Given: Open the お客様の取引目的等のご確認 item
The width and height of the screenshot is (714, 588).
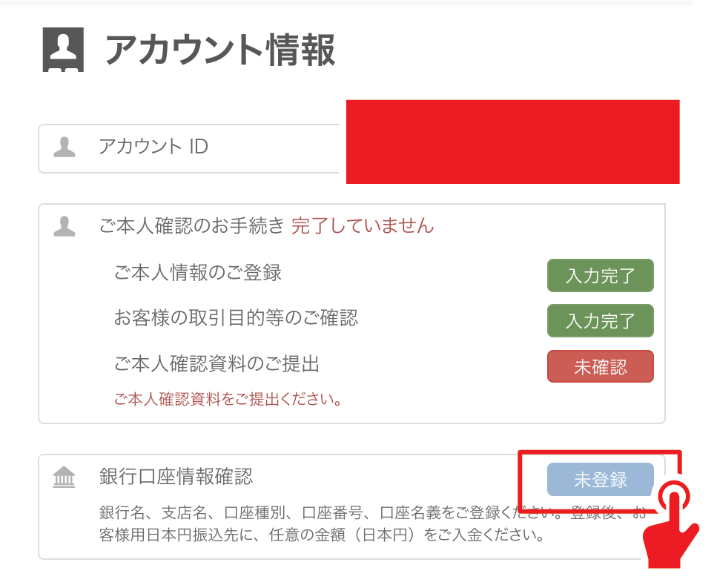Looking at the screenshot, I should pyautogui.click(x=236, y=318).
